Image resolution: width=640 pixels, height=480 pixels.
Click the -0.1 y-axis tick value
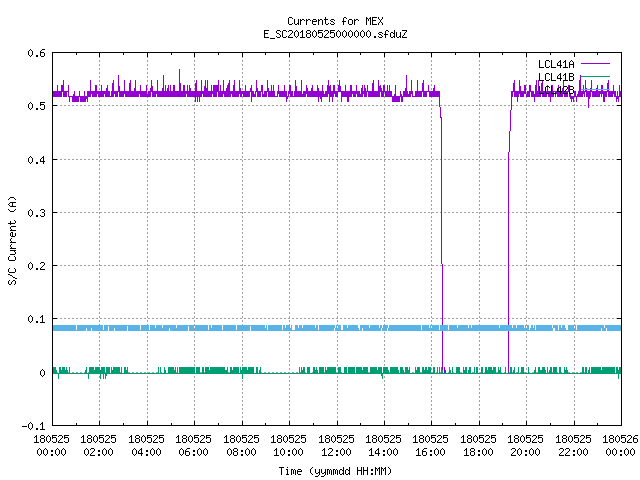pyautogui.click(x=33, y=426)
